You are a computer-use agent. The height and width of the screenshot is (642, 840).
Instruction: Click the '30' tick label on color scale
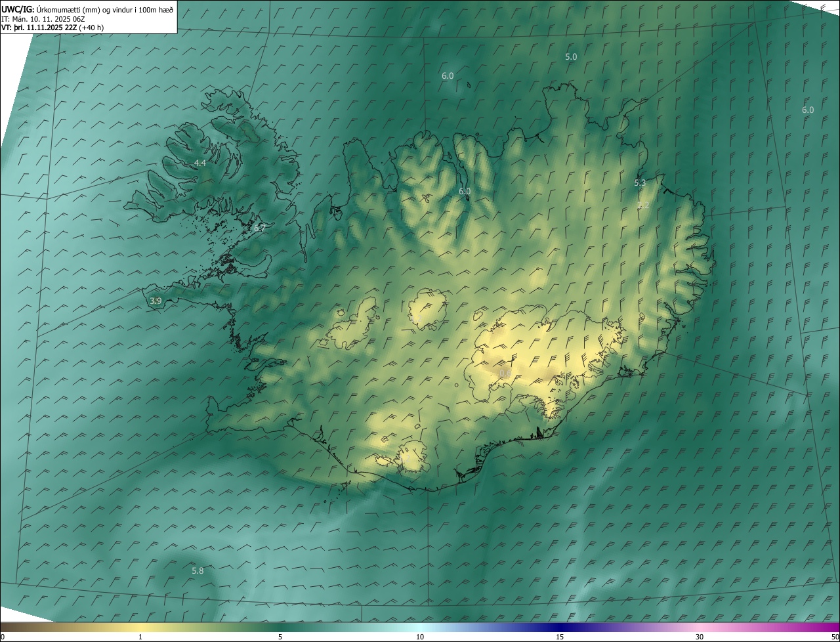pyautogui.click(x=700, y=637)
